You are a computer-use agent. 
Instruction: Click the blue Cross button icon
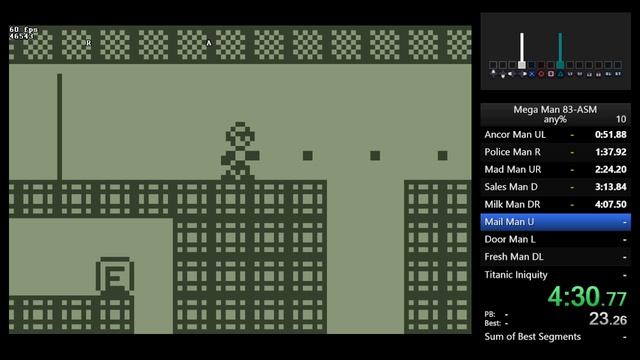(531, 74)
